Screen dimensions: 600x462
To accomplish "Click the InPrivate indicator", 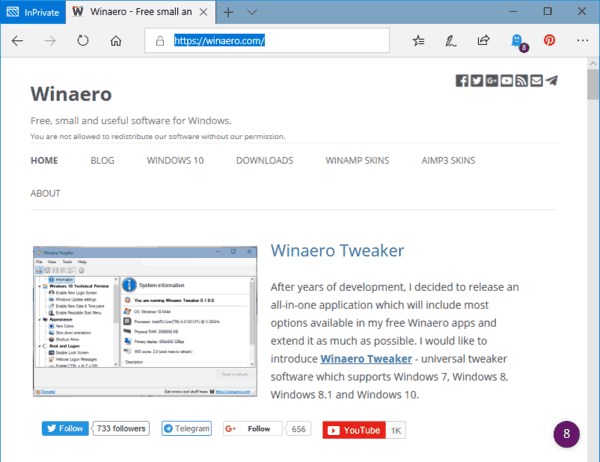I will coord(33,12).
